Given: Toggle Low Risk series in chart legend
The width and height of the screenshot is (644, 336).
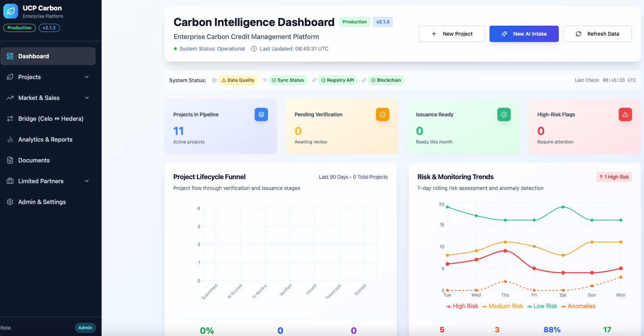Looking at the screenshot, I should pyautogui.click(x=542, y=306).
